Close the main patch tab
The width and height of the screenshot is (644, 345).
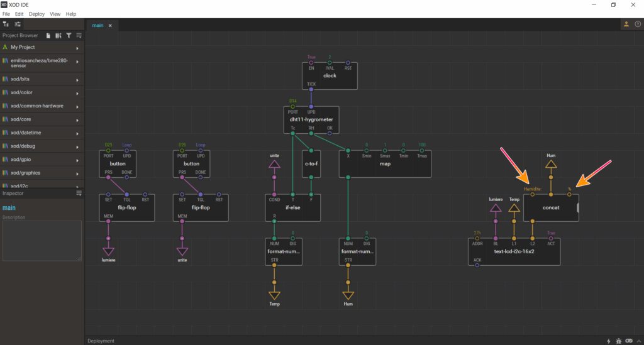(110, 25)
